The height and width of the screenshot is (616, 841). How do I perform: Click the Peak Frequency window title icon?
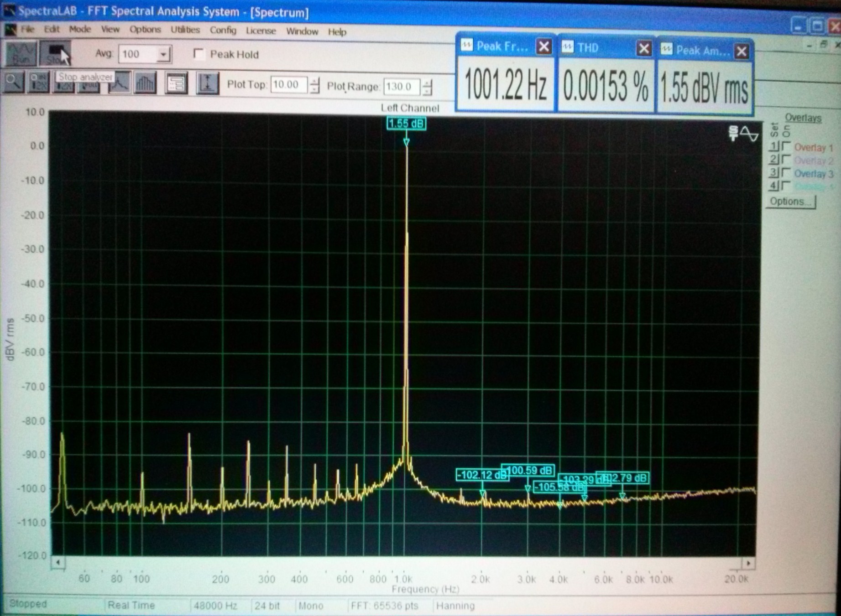(x=467, y=45)
